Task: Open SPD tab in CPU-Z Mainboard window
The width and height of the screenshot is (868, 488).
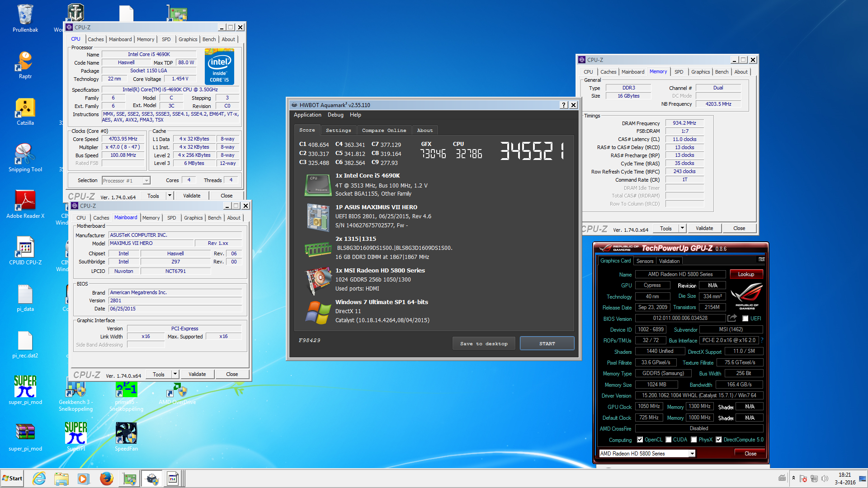Action: [171, 218]
